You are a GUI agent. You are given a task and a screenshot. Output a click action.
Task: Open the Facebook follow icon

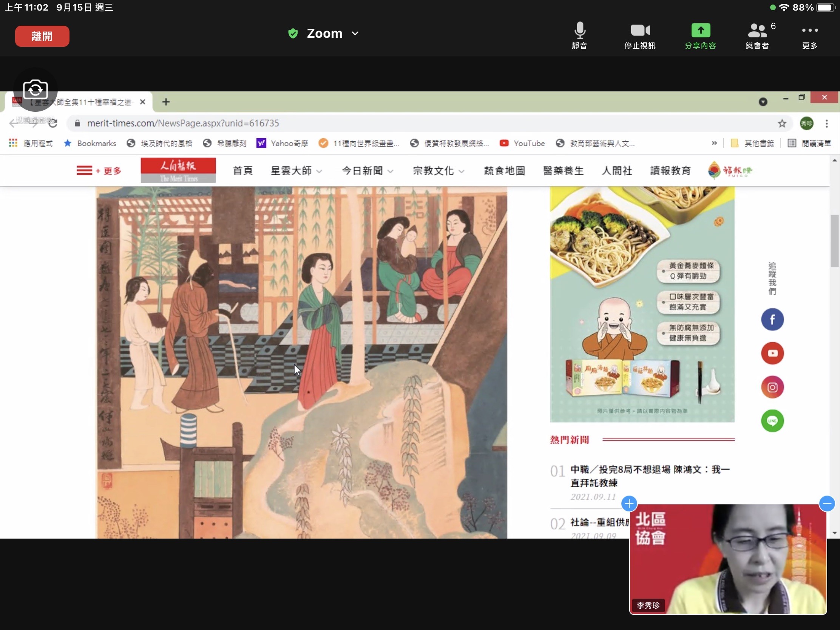pos(772,320)
